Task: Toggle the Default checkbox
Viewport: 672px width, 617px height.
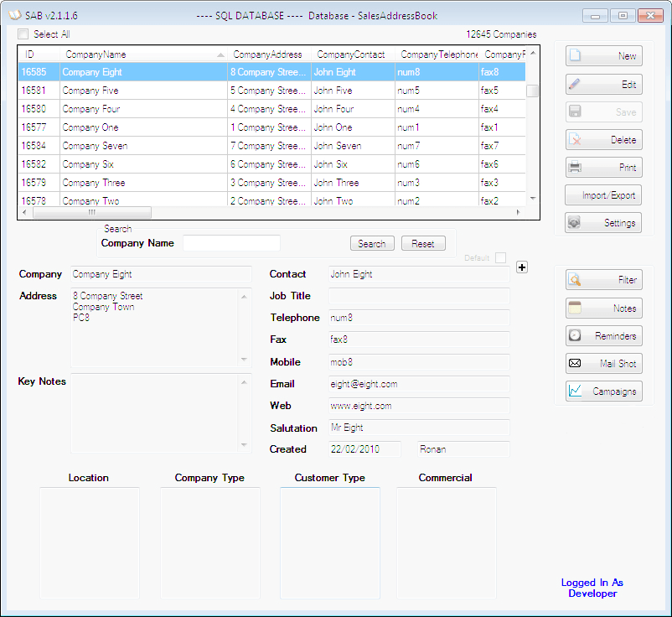Action: click(x=500, y=257)
